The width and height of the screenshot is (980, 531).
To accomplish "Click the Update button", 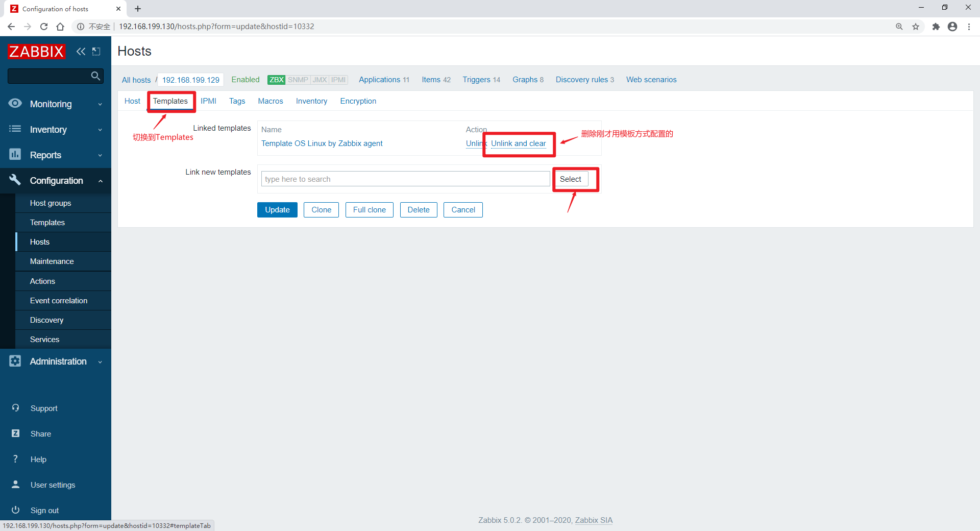I will pos(277,210).
